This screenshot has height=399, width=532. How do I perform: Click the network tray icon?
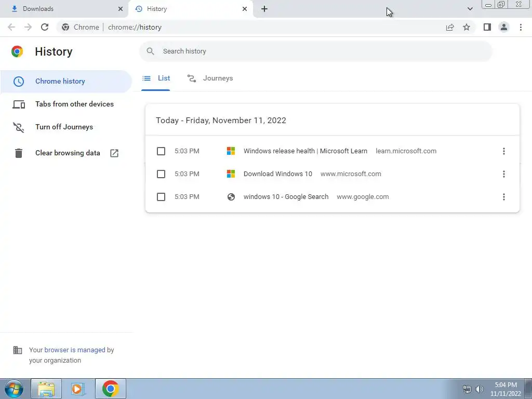click(x=467, y=389)
